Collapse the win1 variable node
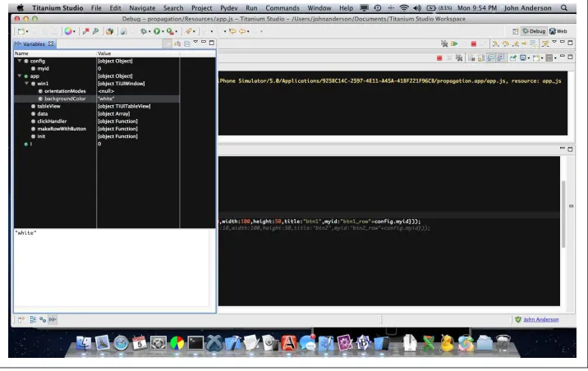588x371 pixels. point(26,84)
